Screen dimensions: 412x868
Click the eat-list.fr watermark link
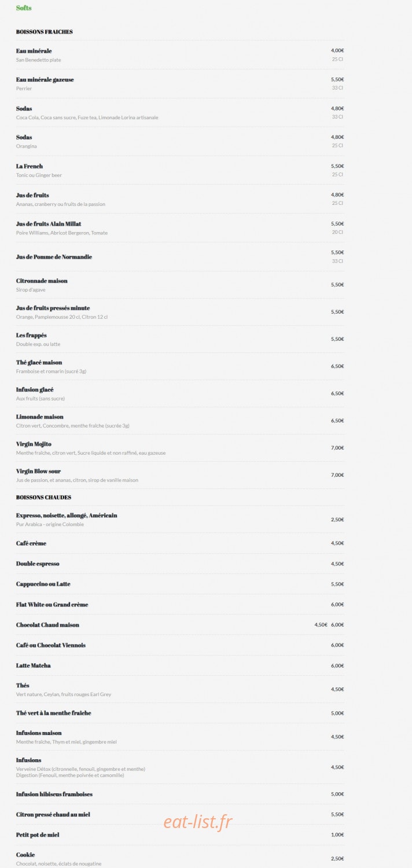pos(198,822)
